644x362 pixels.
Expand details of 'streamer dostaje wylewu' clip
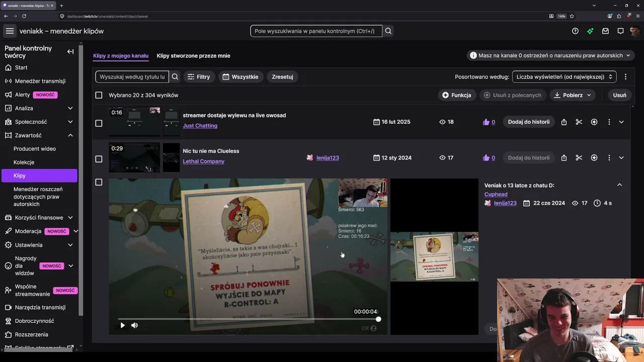point(621,122)
